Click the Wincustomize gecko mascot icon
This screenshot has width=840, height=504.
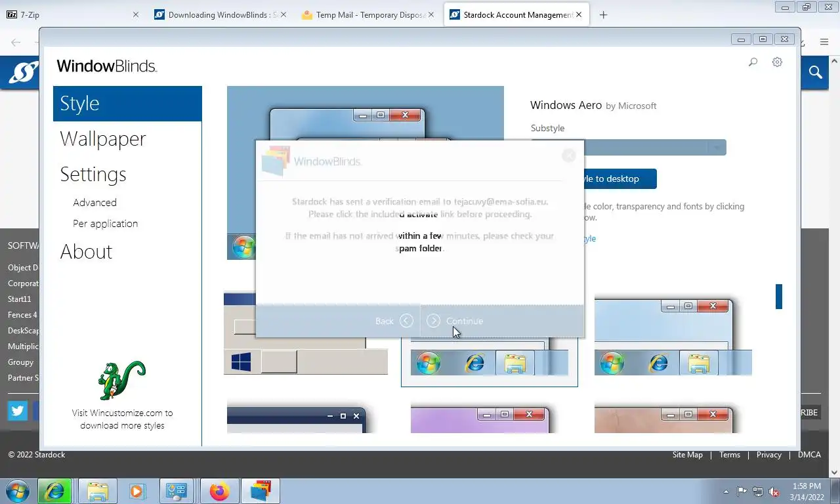tap(121, 380)
